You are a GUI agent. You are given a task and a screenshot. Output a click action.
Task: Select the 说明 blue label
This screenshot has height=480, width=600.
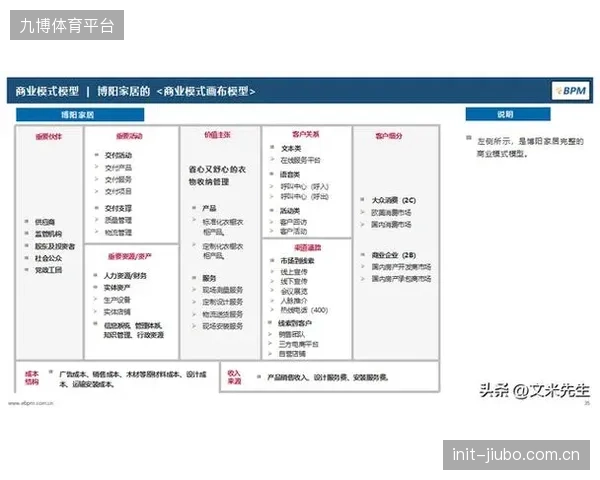[x=508, y=114]
